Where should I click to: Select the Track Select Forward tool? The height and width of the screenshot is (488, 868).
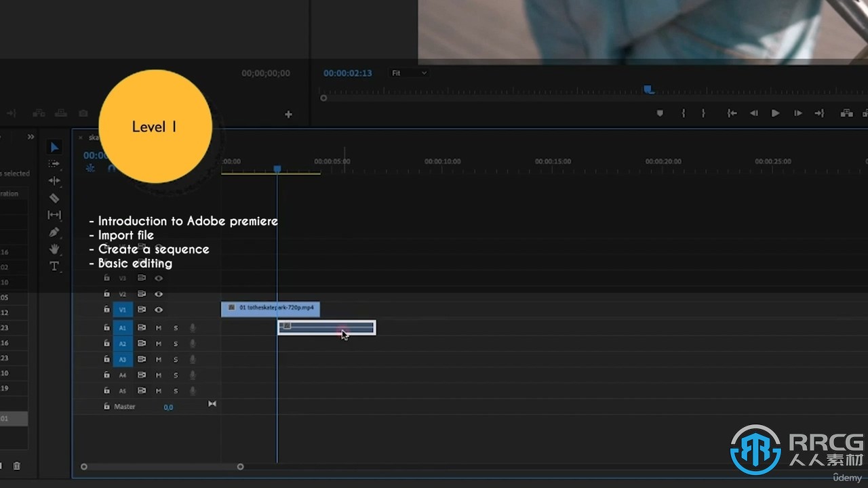pos(54,164)
